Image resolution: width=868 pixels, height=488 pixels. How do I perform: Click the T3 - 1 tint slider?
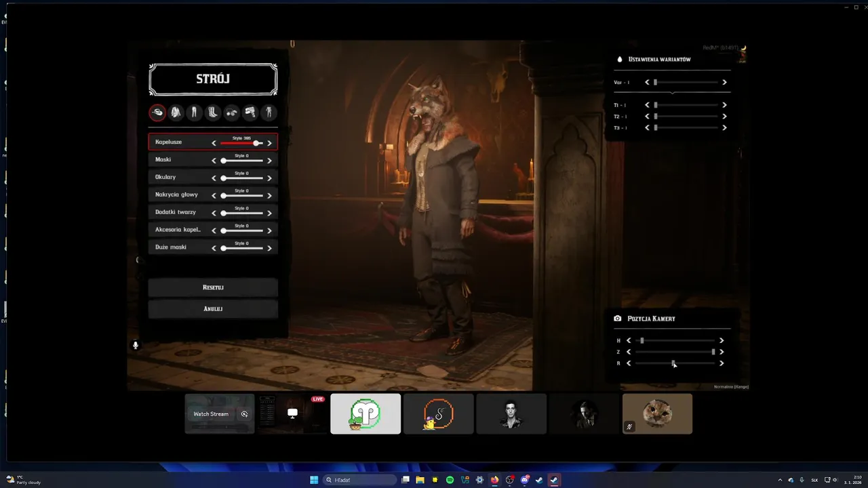coord(686,127)
